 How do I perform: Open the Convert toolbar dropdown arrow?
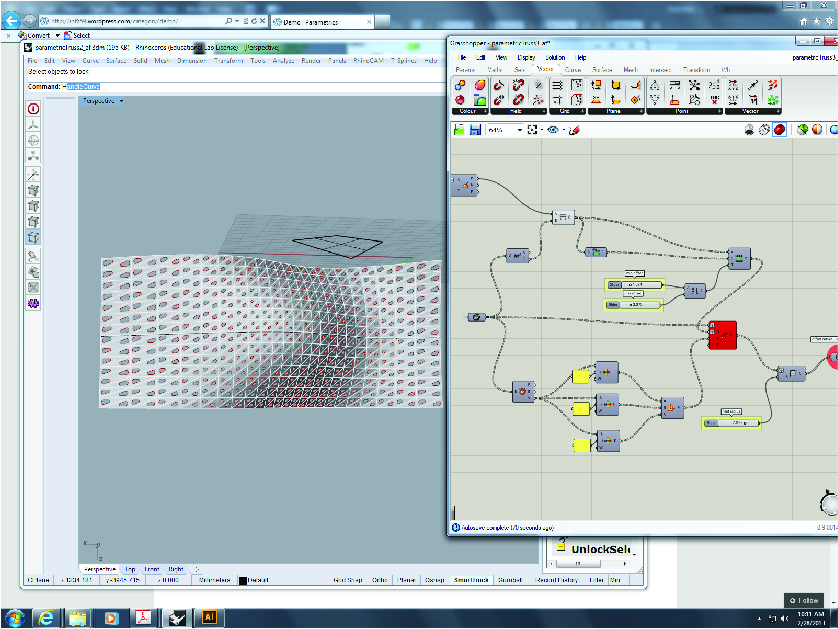click(56, 35)
